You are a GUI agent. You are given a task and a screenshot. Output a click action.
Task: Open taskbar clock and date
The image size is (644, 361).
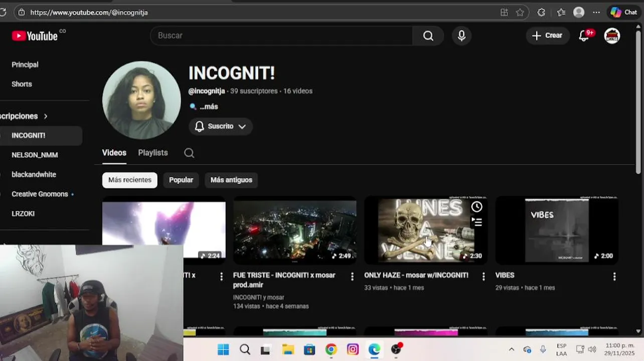click(619, 349)
